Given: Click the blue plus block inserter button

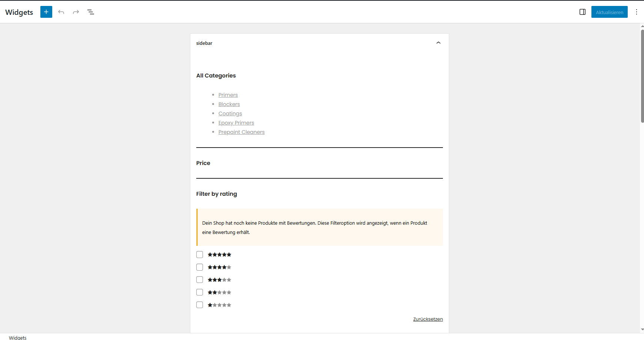Looking at the screenshot, I should pos(46,12).
